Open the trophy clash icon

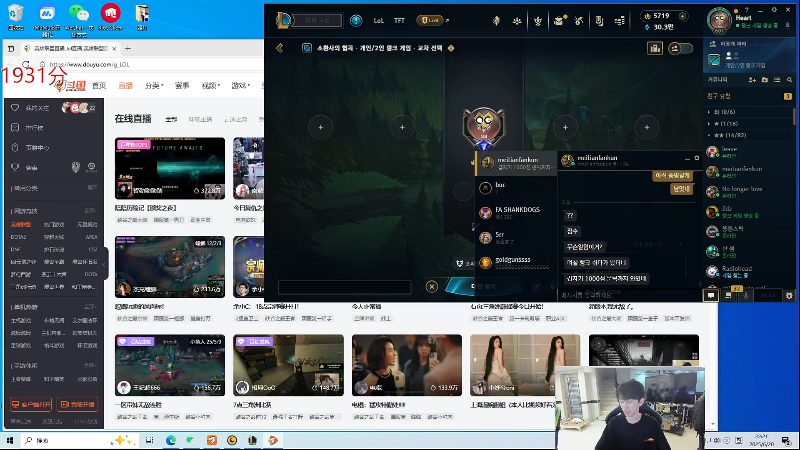pyautogui.click(x=538, y=21)
